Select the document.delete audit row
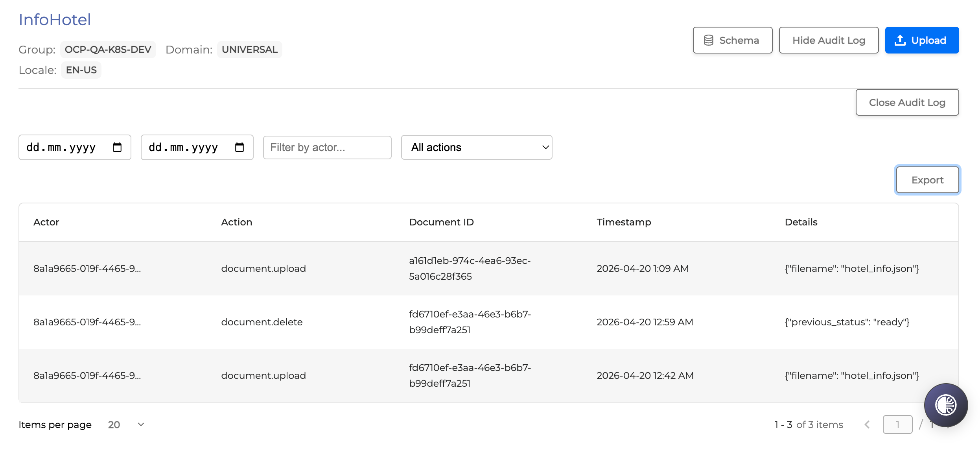Image resolution: width=980 pixels, height=454 pixels. pos(262,322)
